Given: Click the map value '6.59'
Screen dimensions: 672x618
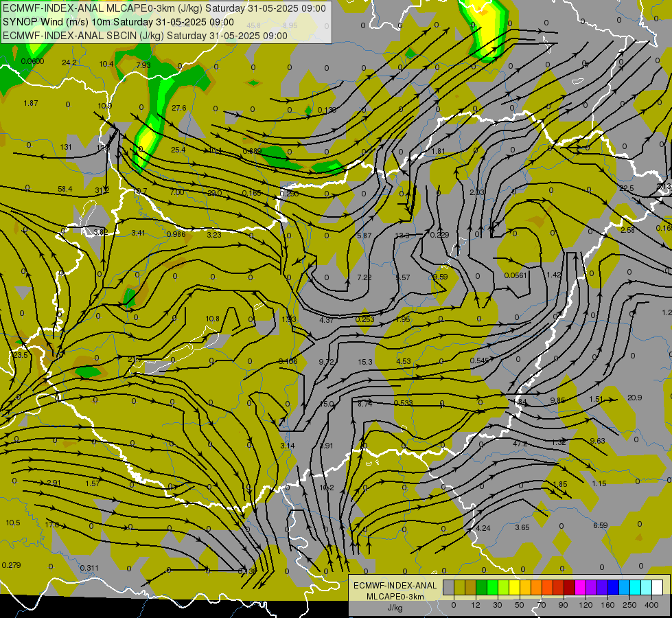Looking at the screenshot, I should point(601,525).
